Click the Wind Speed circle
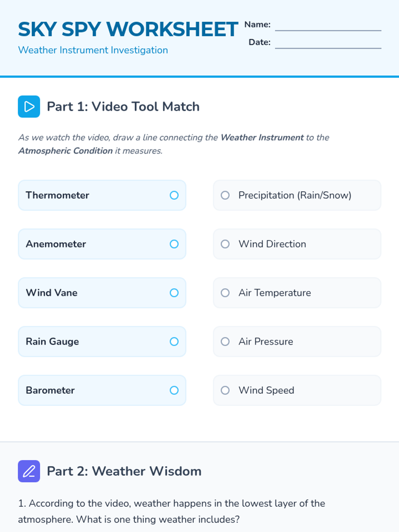Screen dimensions: 399x532 (x=225, y=390)
